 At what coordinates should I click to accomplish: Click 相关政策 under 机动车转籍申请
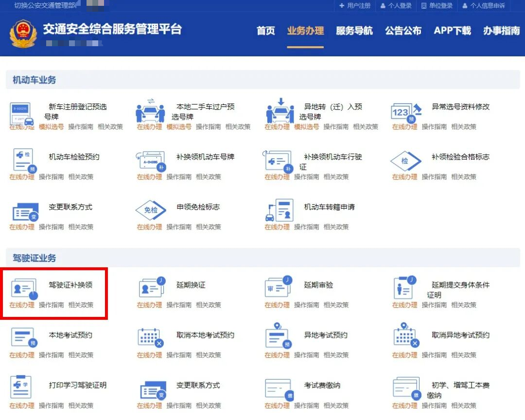click(x=336, y=227)
